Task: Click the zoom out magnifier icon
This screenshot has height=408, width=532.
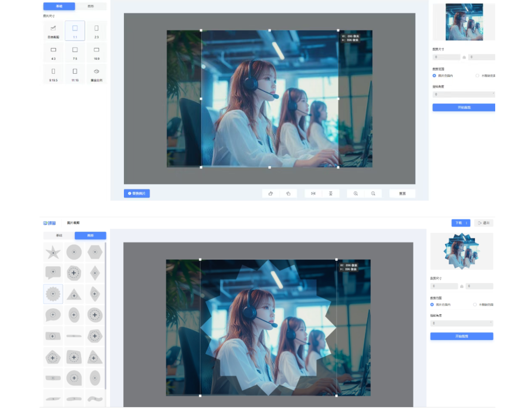Action: click(373, 193)
